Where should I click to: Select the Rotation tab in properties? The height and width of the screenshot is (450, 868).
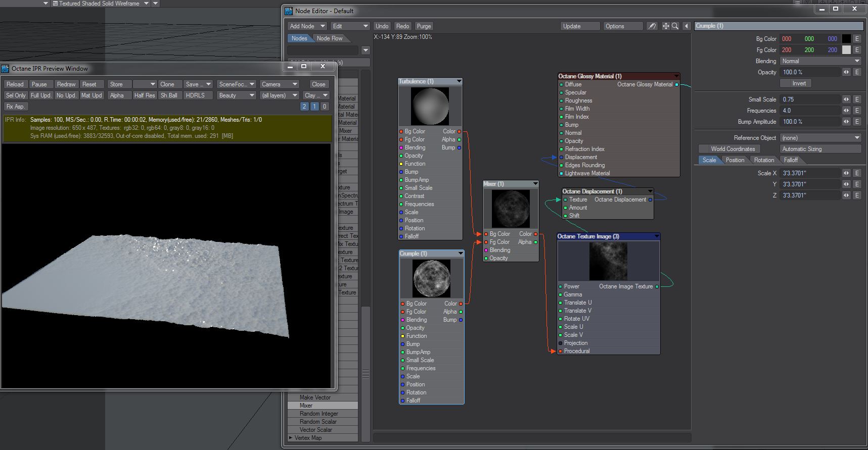764,160
